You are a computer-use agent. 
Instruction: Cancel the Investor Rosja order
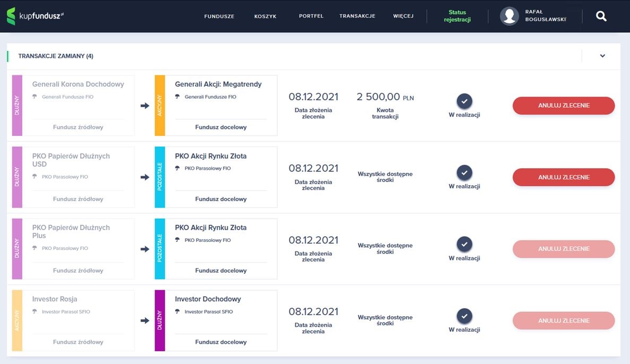coord(563,320)
